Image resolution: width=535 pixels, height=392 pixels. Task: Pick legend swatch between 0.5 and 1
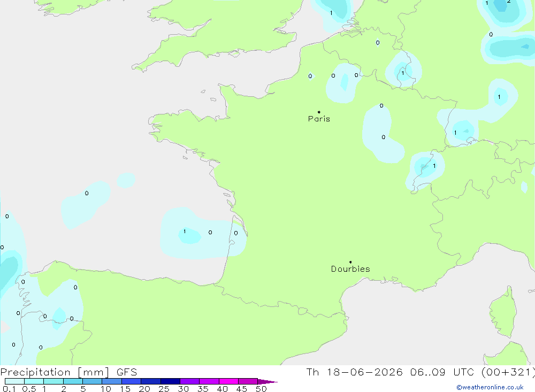click(34, 381)
